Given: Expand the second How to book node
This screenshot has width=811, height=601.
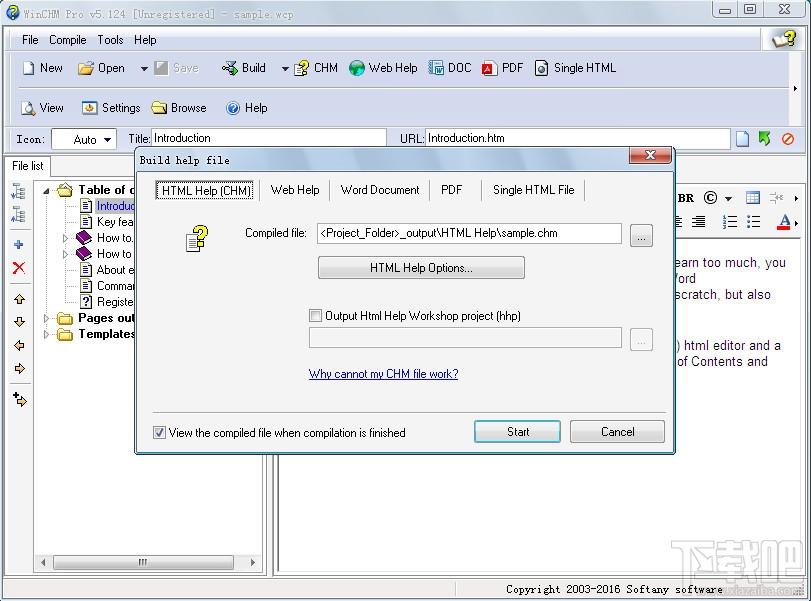Looking at the screenshot, I should [65, 254].
